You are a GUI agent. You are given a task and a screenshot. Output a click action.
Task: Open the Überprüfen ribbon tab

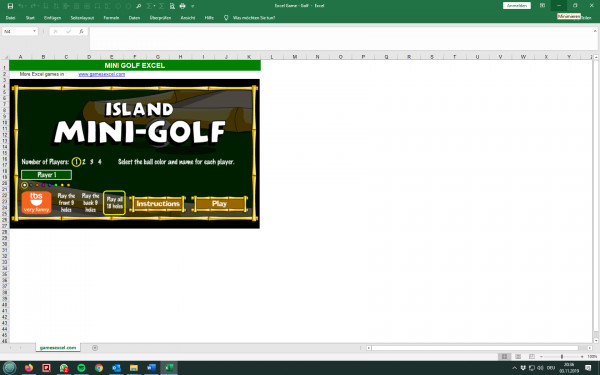click(160, 18)
